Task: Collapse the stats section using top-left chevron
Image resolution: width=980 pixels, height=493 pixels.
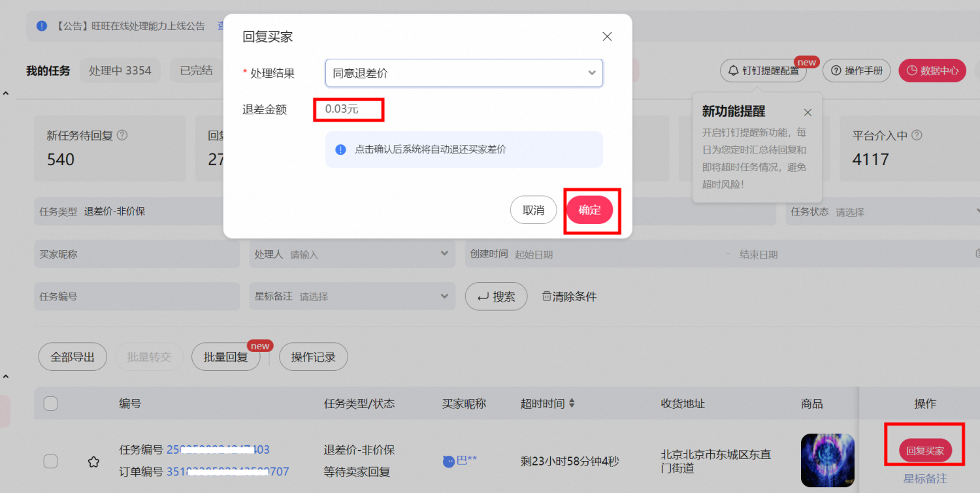Action: [5, 93]
